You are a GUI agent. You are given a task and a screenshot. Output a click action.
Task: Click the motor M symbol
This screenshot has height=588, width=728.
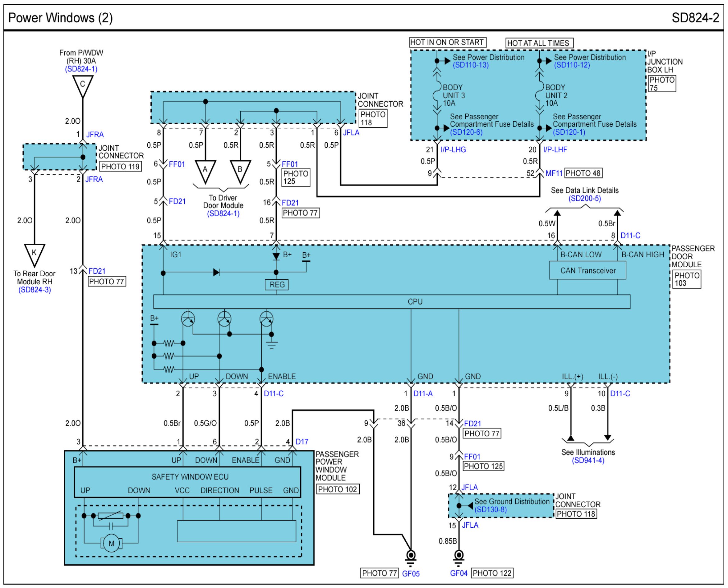pyautogui.click(x=111, y=544)
